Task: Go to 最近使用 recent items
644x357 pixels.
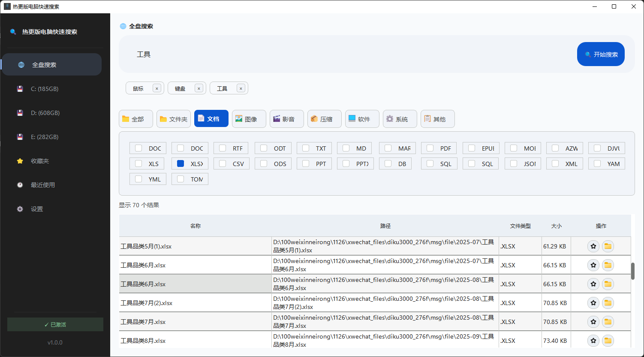Action: 42,185
